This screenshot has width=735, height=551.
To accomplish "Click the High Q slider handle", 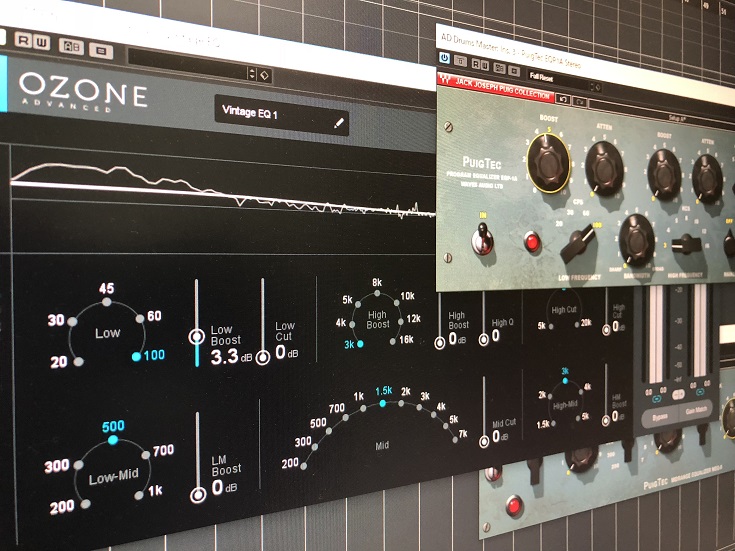I will coord(483,340).
